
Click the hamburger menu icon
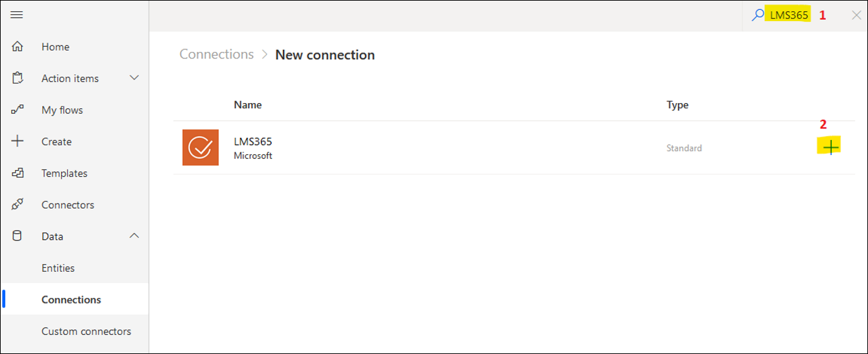click(17, 14)
